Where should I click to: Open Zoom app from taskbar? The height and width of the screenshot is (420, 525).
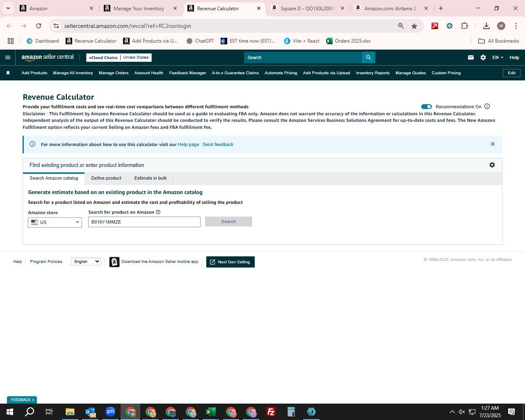click(110, 412)
